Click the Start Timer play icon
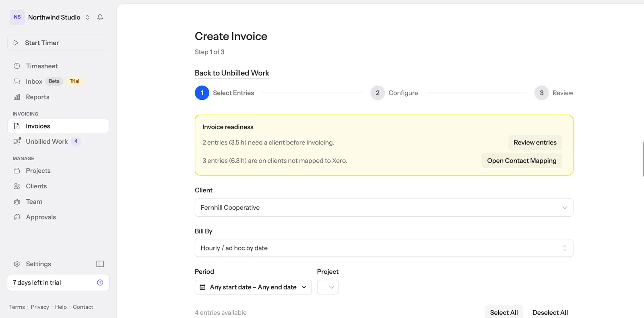This screenshot has height=318, width=644. coord(16,43)
